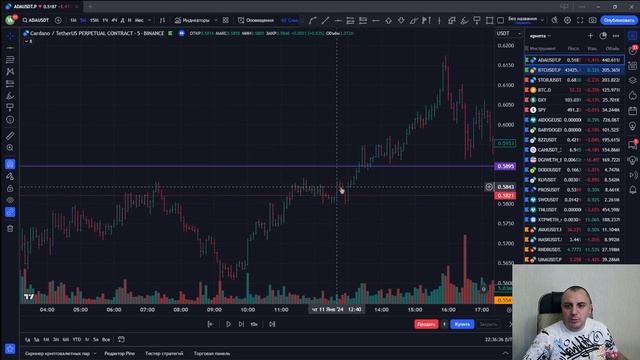
Task: Select the zoom in tool in left sidebar
Action: pos(10,148)
